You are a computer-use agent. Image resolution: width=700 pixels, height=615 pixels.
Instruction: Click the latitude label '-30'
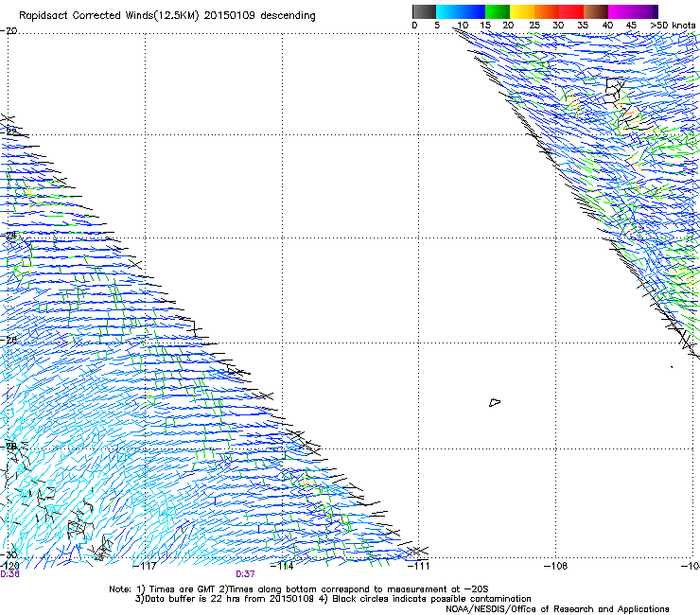(9, 554)
